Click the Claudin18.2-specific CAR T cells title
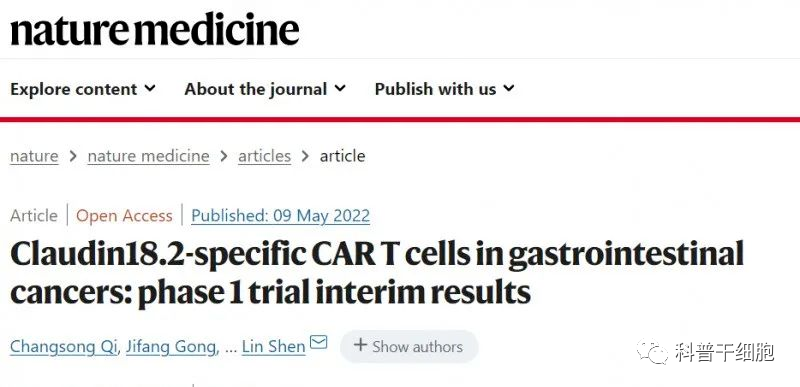Screen dimensions: 800x387 [x=377, y=273]
